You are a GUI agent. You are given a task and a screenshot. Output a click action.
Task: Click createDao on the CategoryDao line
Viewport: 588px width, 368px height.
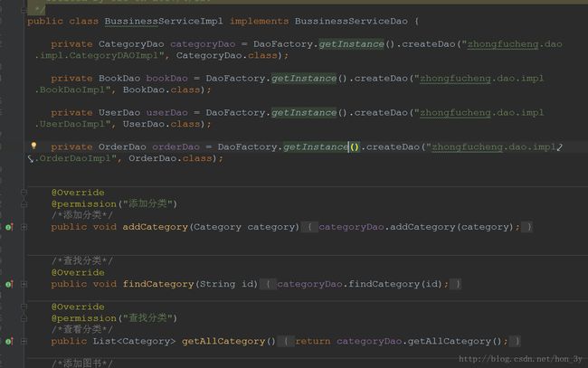click(x=429, y=44)
